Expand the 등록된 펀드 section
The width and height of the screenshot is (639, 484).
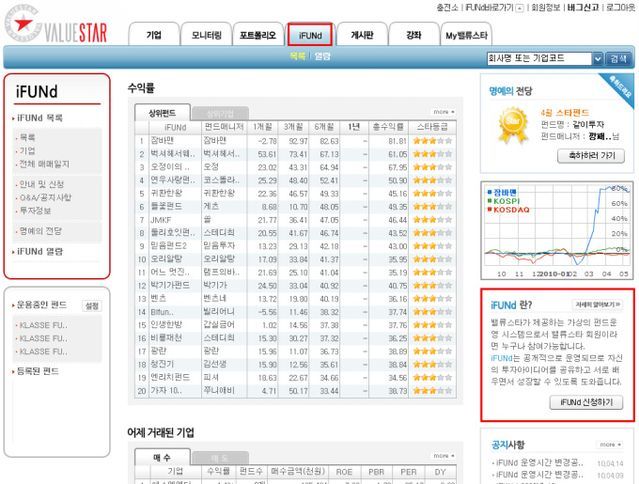pos(37,371)
